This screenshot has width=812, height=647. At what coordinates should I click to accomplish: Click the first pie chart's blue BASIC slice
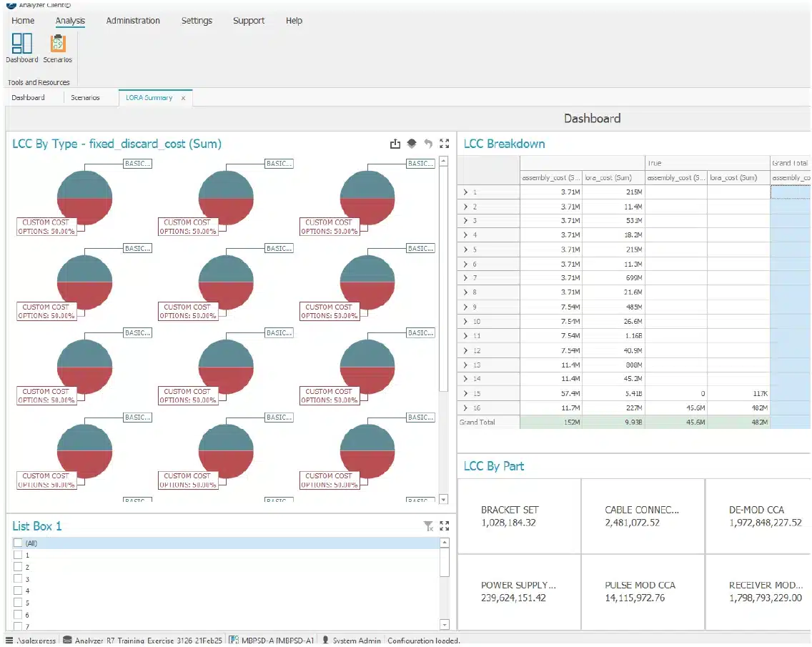coord(84,185)
